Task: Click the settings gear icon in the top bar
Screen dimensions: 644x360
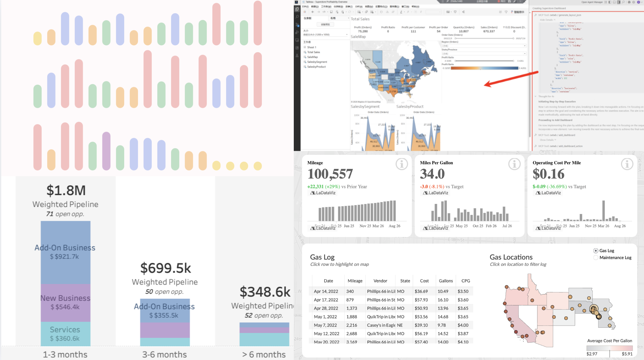Action: [x=633, y=2]
